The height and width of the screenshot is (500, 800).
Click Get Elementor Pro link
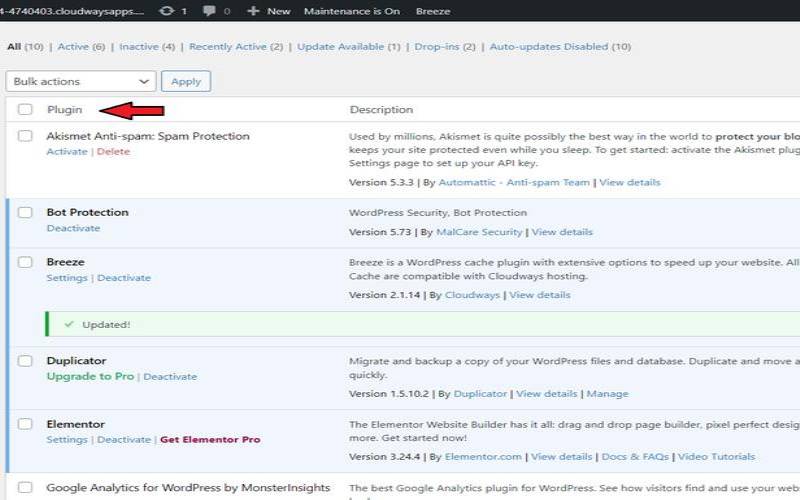pyautogui.click(x=210, y=440)
